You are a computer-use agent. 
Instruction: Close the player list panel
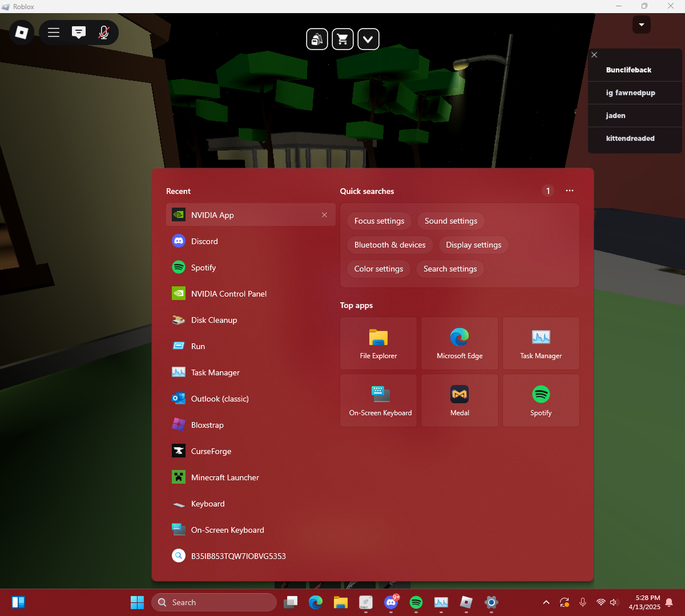point(594,55)
